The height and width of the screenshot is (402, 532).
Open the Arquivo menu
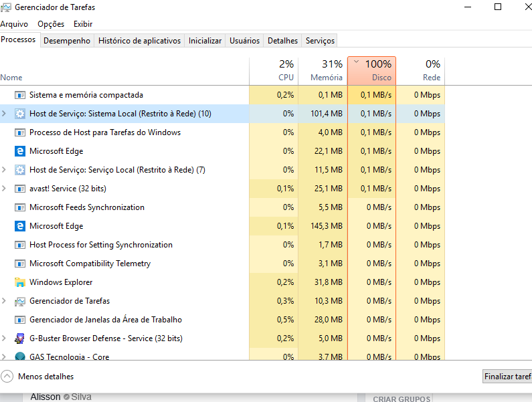[x=14, y=24]
